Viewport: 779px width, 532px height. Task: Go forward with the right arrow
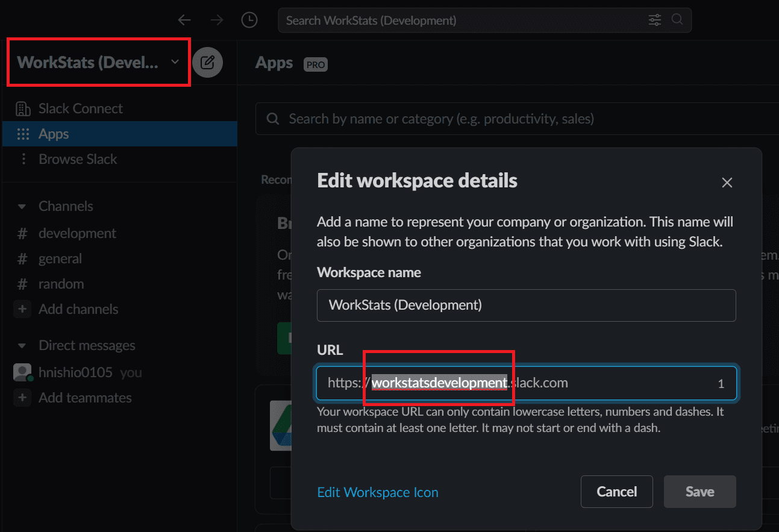click(x=216, y=20)
